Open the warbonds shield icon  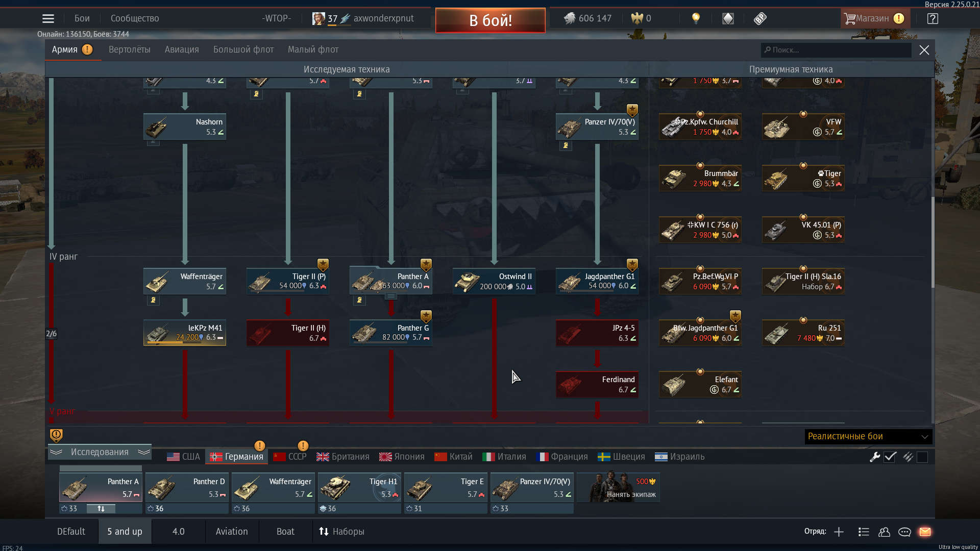[728, 19]
